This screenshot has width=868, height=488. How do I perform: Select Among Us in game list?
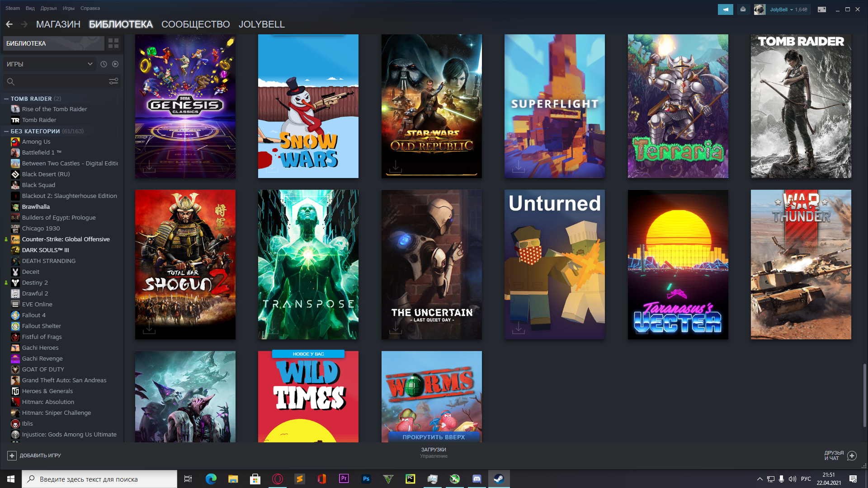[36, 141]
